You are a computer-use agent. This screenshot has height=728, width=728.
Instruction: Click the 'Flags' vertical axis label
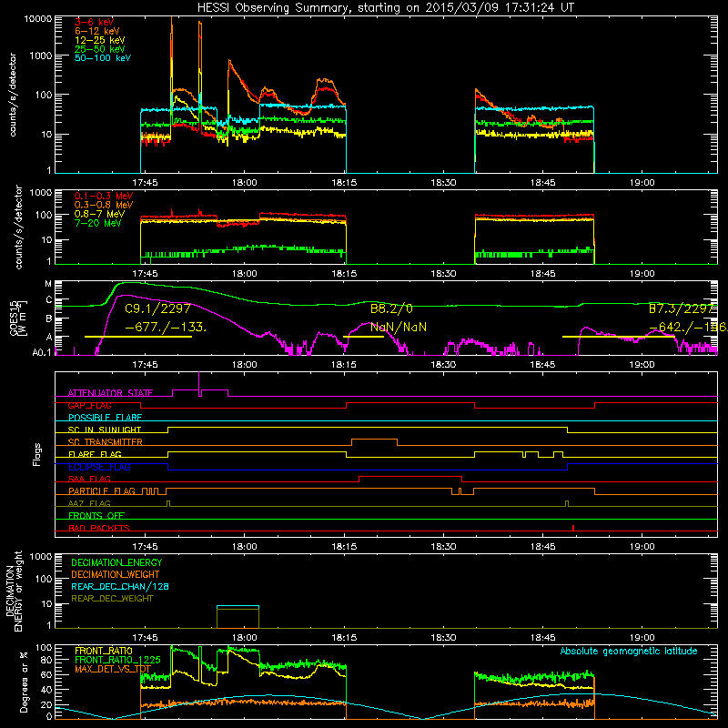click(x=36, y=454)
